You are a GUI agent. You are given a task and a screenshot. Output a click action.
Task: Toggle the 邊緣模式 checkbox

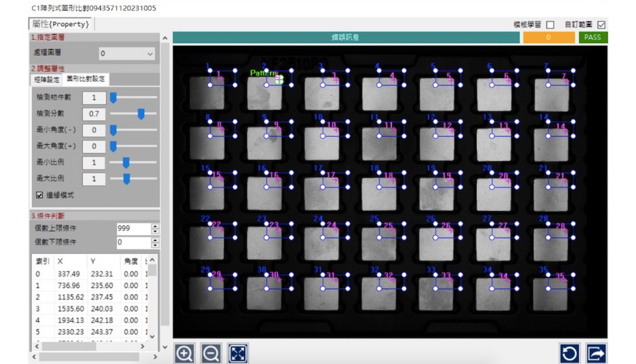40,195
